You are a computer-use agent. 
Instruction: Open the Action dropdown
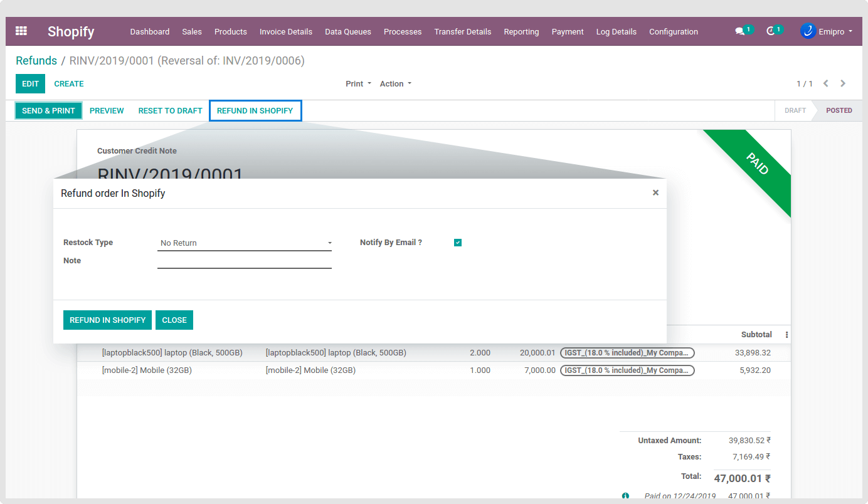pyautogui.click(x=395, y=83)
